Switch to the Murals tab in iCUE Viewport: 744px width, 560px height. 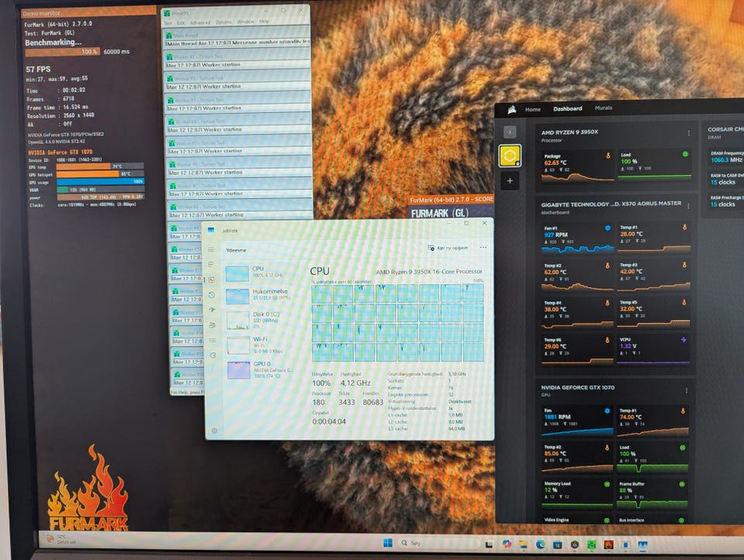[604, 108]
